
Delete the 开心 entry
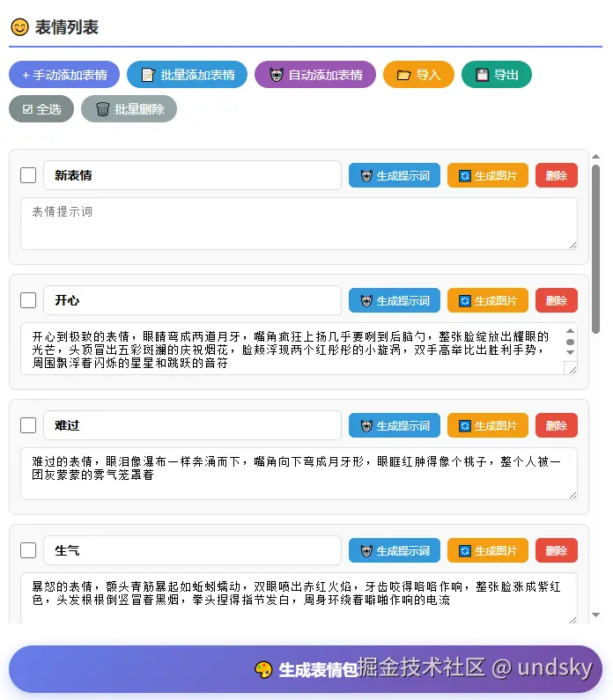tap(557, 300)
